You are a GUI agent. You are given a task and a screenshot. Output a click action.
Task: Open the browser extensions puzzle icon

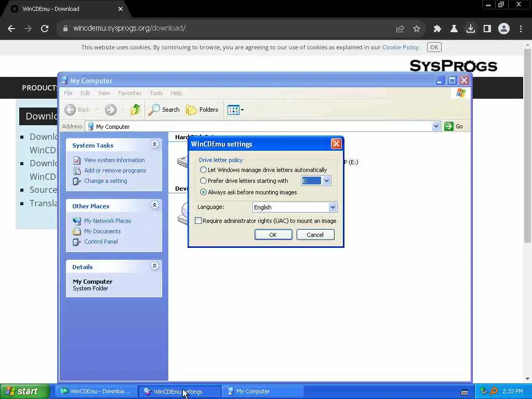(437, 29)
